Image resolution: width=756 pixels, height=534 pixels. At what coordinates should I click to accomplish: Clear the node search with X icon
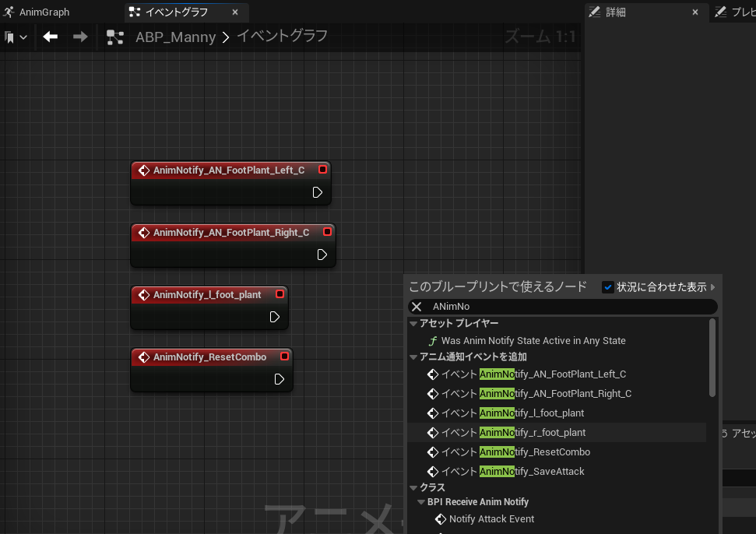[417, 307]
